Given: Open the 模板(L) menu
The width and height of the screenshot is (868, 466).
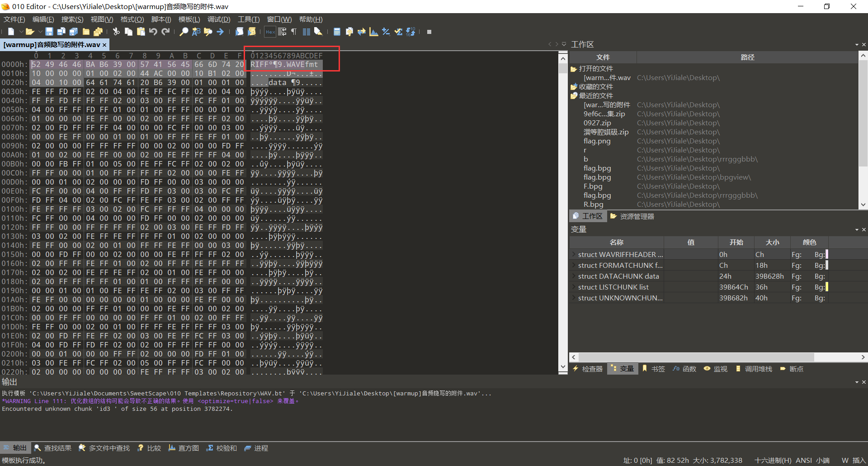Looking at the screenshot, I should (189, 19).
